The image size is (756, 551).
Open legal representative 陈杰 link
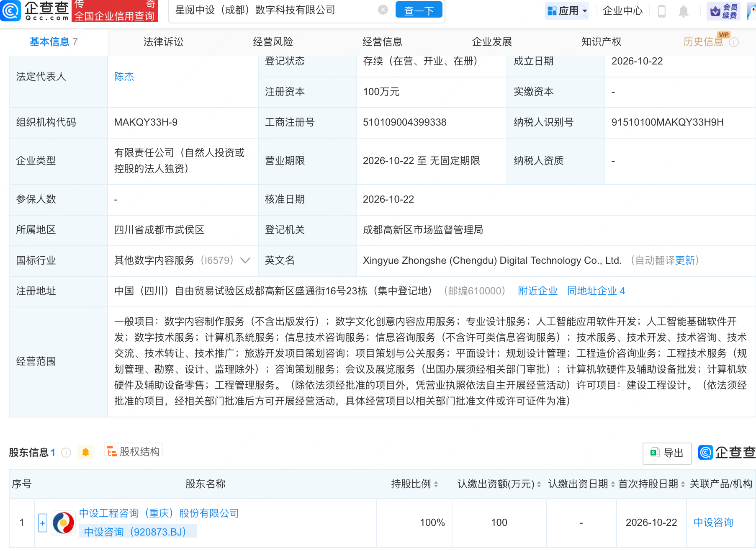(124, 77)
